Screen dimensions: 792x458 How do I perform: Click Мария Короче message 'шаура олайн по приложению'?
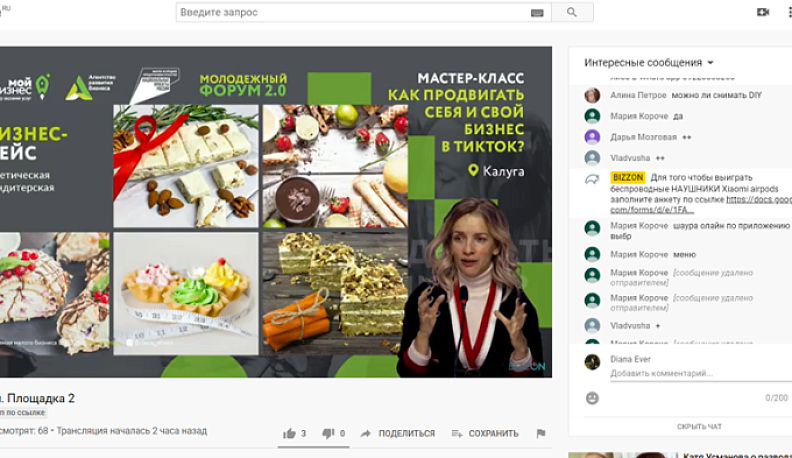coord(700,231)
